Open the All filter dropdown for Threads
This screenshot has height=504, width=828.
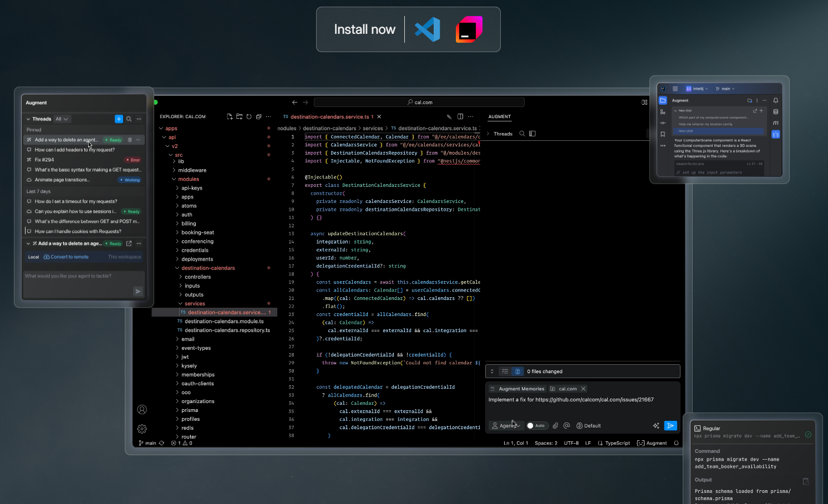pyautogui.click(x=62, y=119)
